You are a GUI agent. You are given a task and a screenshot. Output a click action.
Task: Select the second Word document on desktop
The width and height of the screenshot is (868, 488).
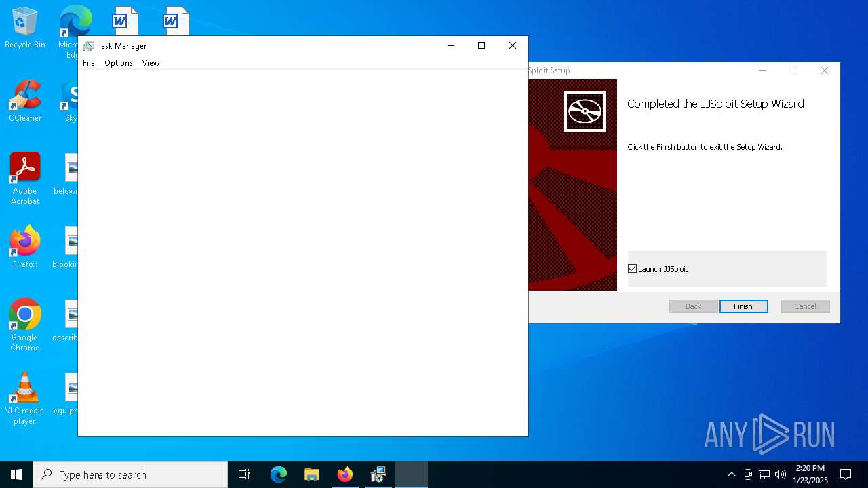point(176,20)
